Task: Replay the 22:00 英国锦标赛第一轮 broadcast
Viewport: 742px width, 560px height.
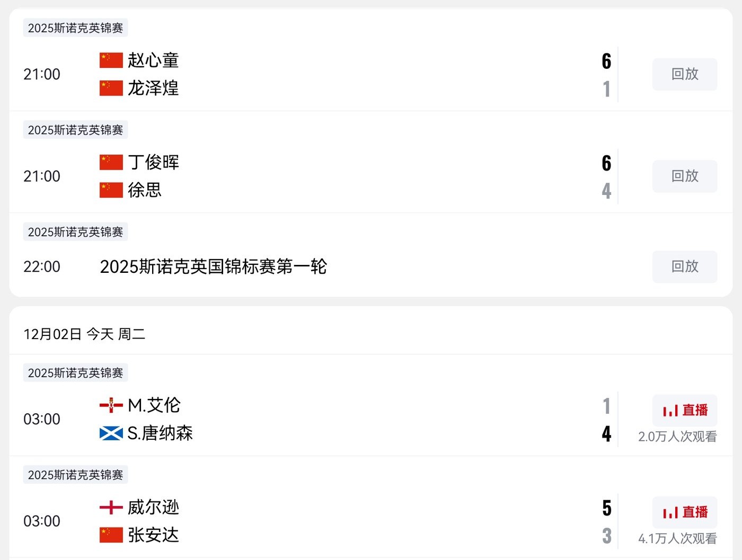Action: click(x=684, y=266)
